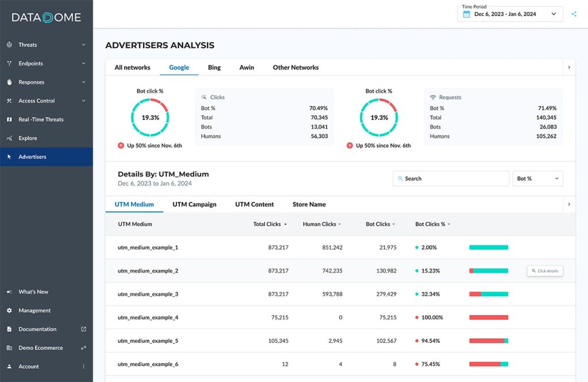This screenshot has height=382, width=588.
Task: Open Access Control via its wrench icon
Action: click(x=10, y=101)
